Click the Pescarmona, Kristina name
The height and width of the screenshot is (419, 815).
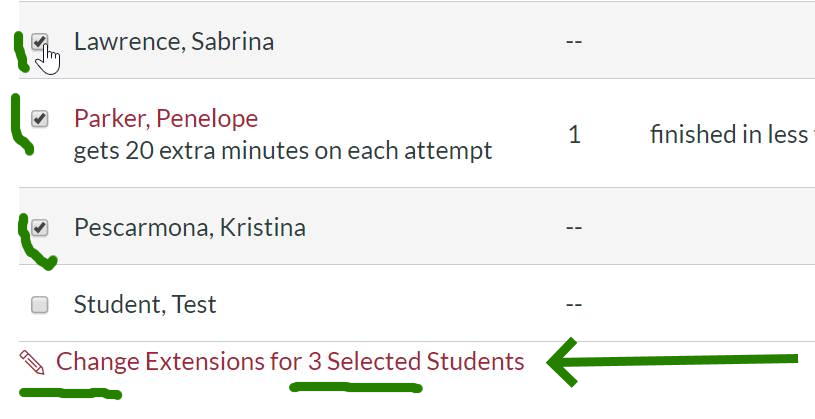pos(190,228)
